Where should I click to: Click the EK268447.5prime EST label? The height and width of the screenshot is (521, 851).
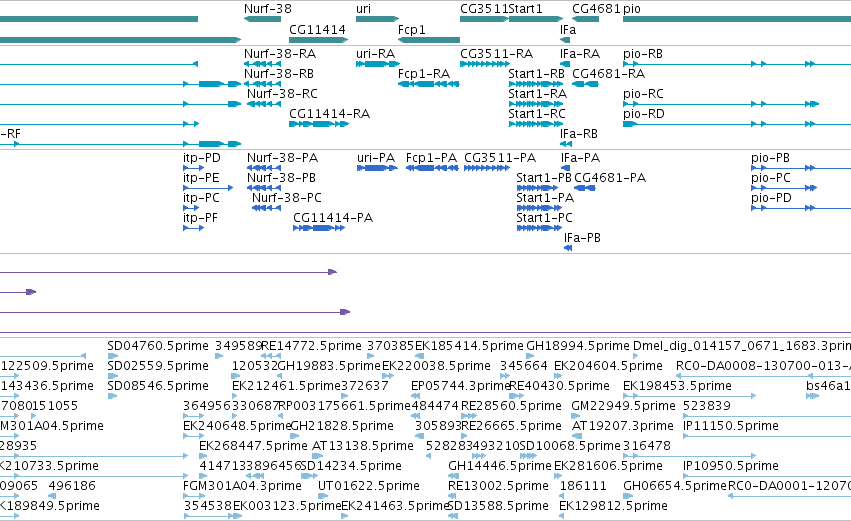coord(253,446)
